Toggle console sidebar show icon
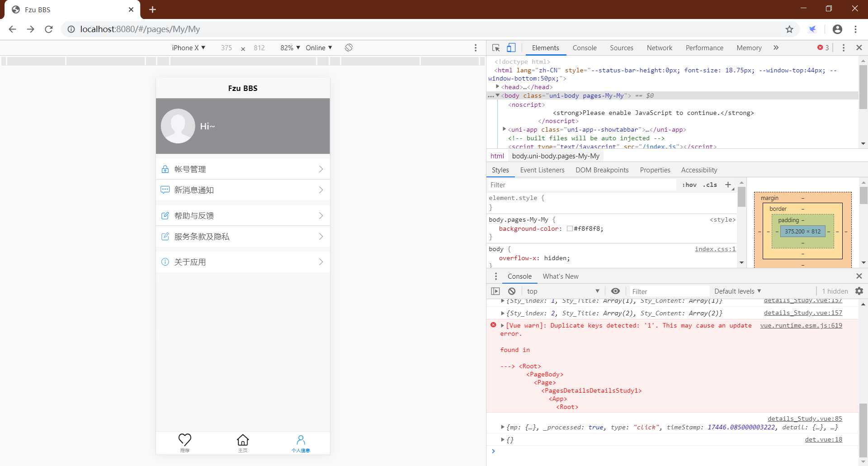 tap(495, 291)
